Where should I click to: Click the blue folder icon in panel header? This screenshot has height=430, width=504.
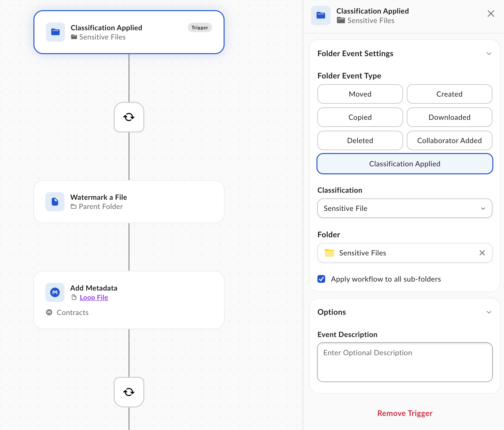click(321, 15)
